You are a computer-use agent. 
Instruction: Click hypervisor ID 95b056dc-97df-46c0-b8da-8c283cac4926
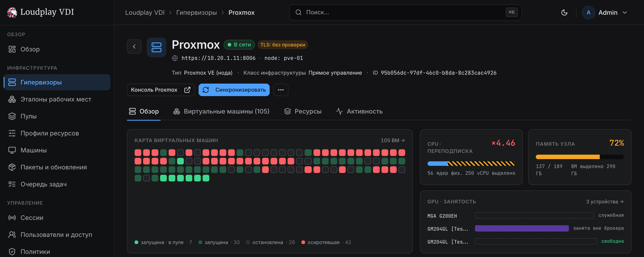click(438, 73)
